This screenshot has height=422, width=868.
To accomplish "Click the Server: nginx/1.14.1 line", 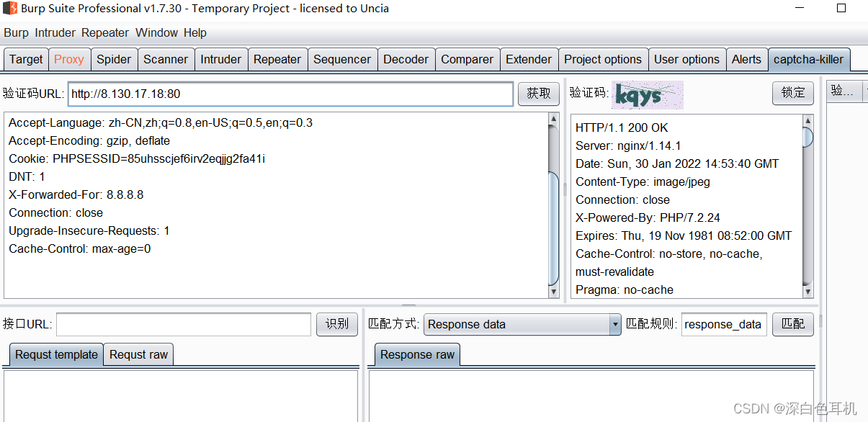I will (628, 145).
